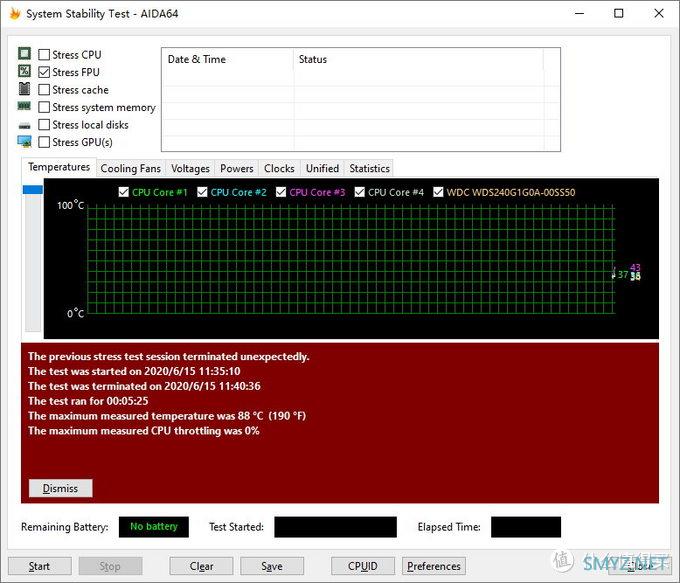
Task: Click 'The previous stress test session terminated unexpectedly.'
Action: click(169, 356)
